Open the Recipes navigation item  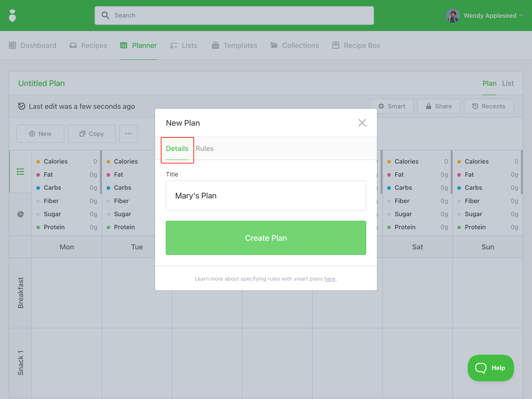[x=88, y=45]
